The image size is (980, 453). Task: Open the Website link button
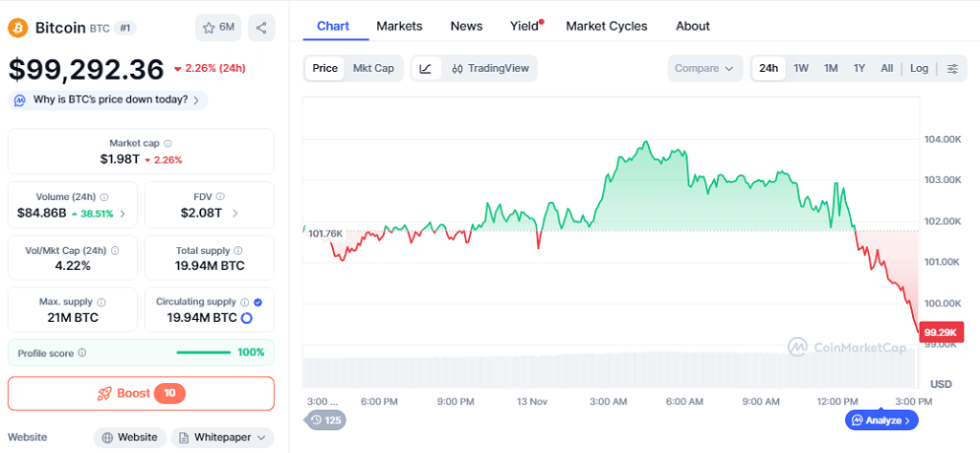point(130,438)
